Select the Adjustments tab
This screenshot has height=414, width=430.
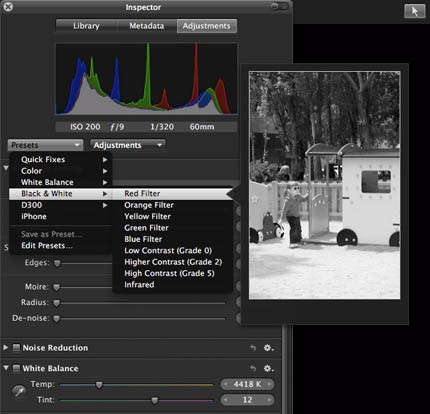(207, 26)
